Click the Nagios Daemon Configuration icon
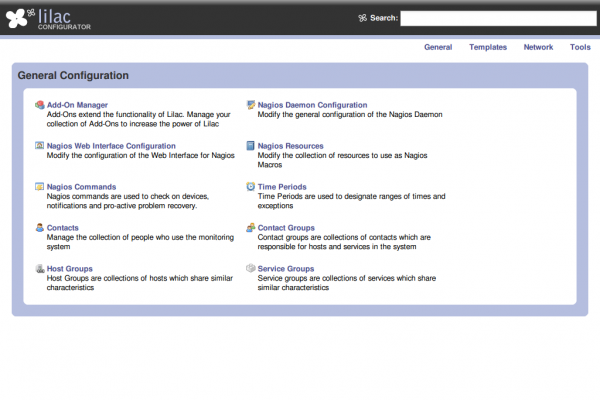Image resolution: width=600 pixels, height=400 pixels. (250, 105)
